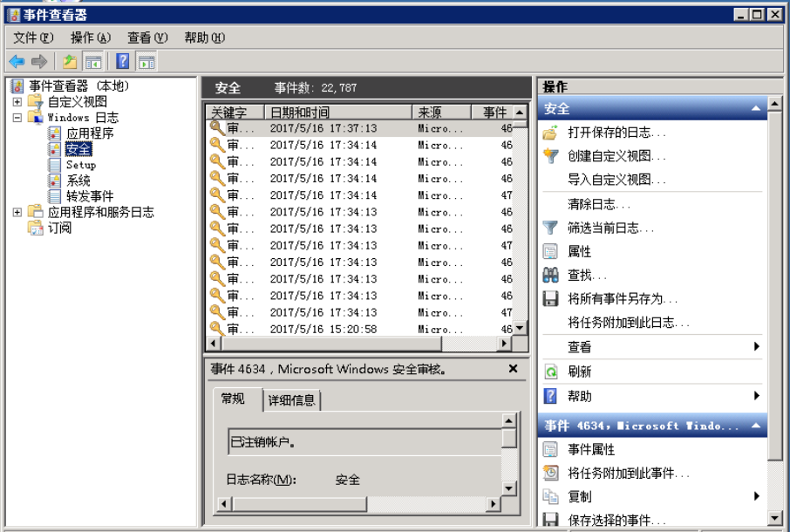Click 将任务附加到此日志... action
Screen dimensions: 790x532
click(x=629, y=323)
